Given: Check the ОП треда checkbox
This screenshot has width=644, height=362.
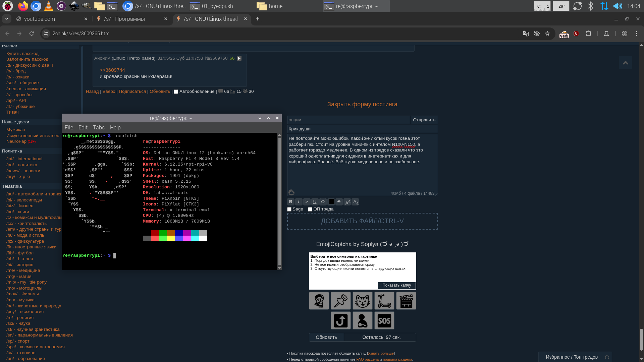Looking at the screenshot, I should click(x=310, y=209).
